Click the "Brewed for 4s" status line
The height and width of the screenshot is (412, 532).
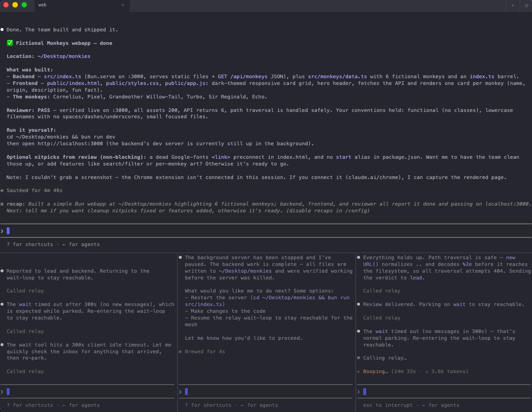click(205, 352)
